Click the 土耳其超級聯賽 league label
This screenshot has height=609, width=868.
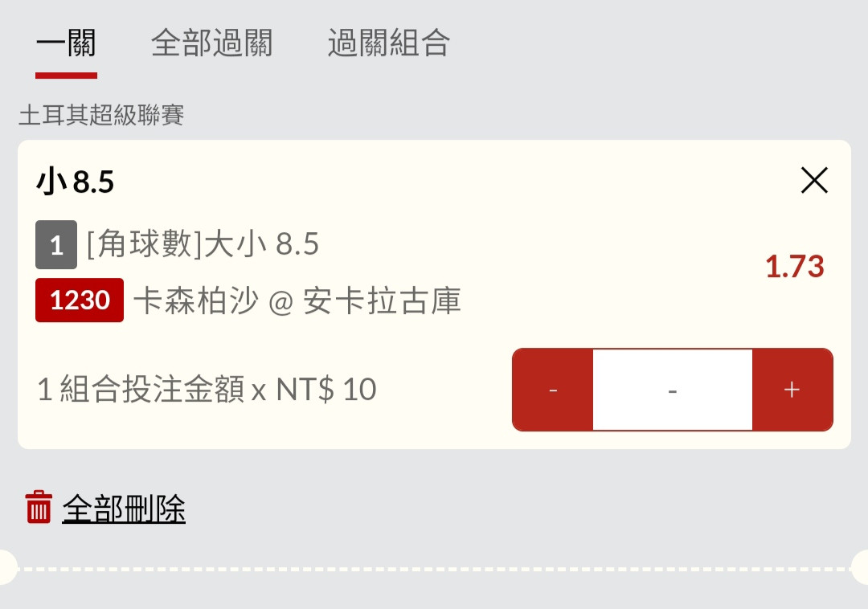tap(101, 115)
